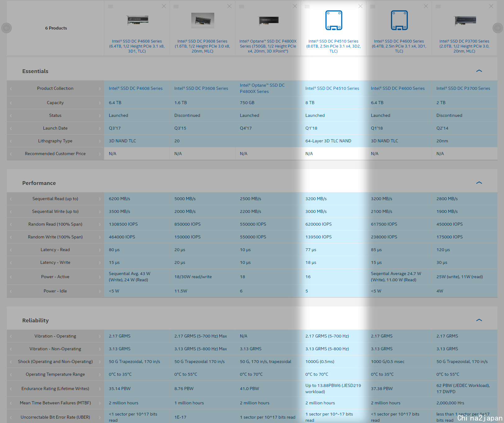Remove the P3700 Series product column
The width and height of the screenshot is (504, 423).
coord(491,6)
